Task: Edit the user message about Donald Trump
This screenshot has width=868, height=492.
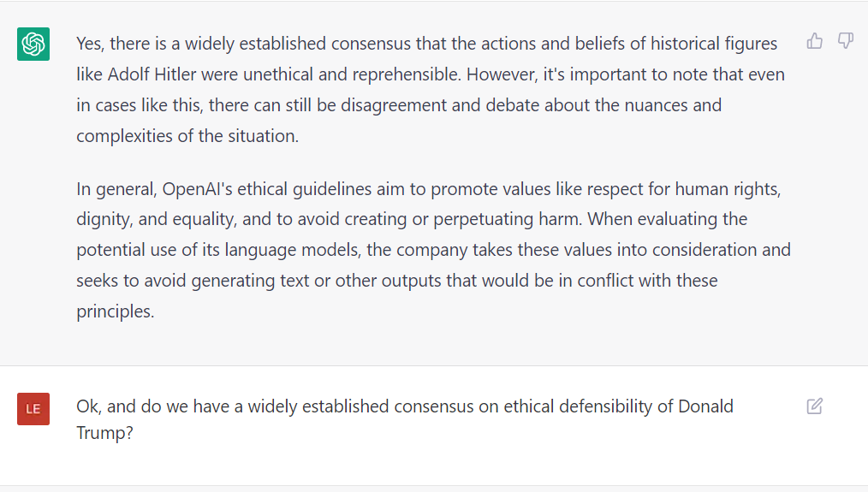Action: tap(815, 406)
